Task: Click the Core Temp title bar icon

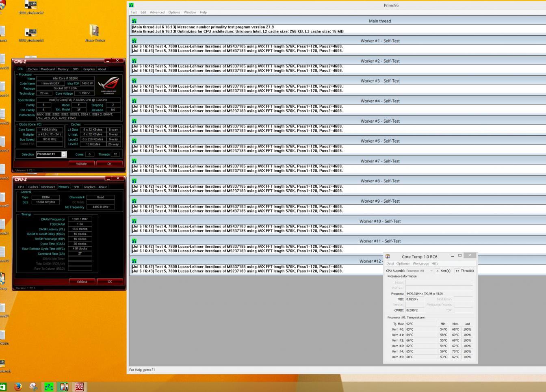Action: tap(388, 256)
